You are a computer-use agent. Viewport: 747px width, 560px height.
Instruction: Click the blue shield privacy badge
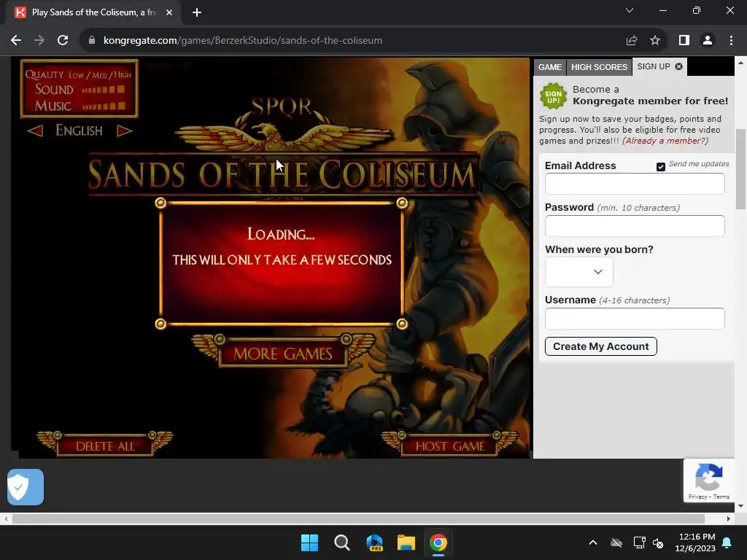[26, 487]
